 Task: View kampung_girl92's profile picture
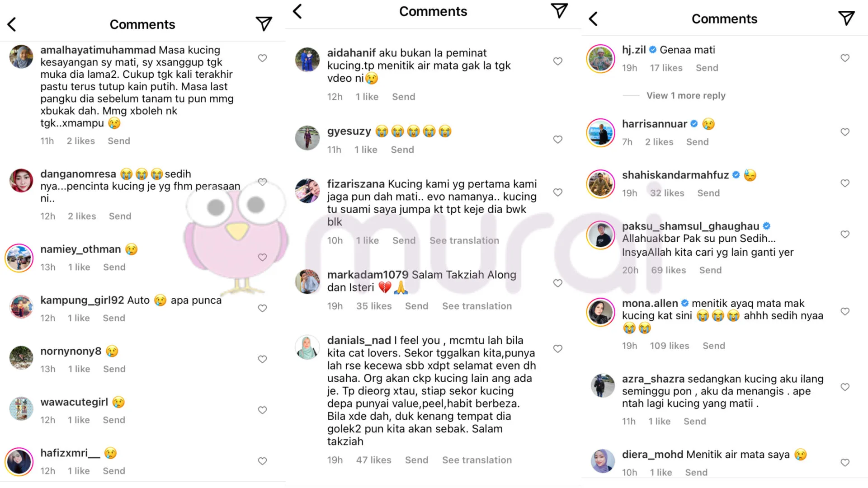coord(21,307)
